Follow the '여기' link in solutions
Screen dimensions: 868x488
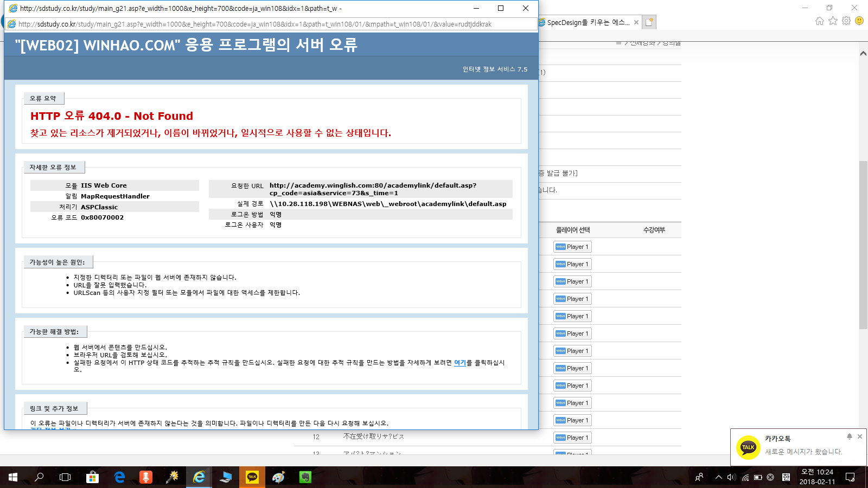459,363
